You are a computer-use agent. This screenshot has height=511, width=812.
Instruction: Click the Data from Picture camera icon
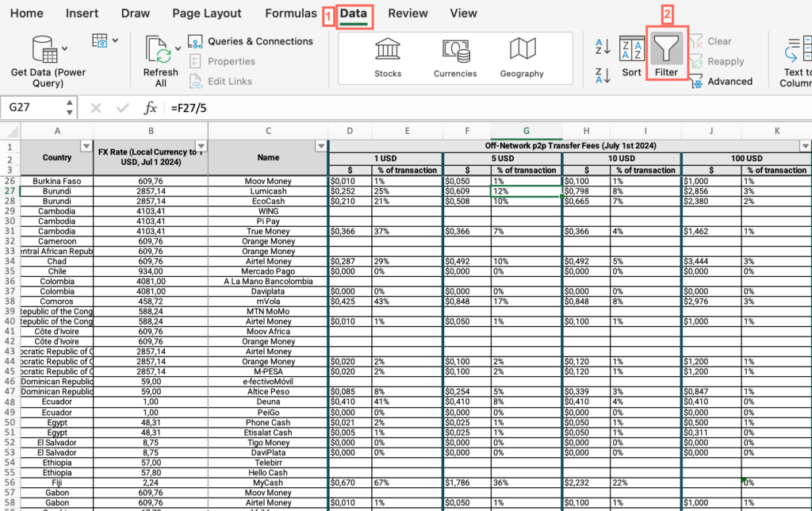click(100, 41)
